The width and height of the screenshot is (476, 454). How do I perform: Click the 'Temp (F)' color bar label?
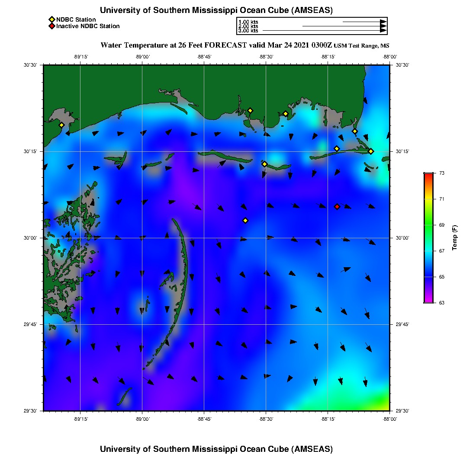point(454,238)
